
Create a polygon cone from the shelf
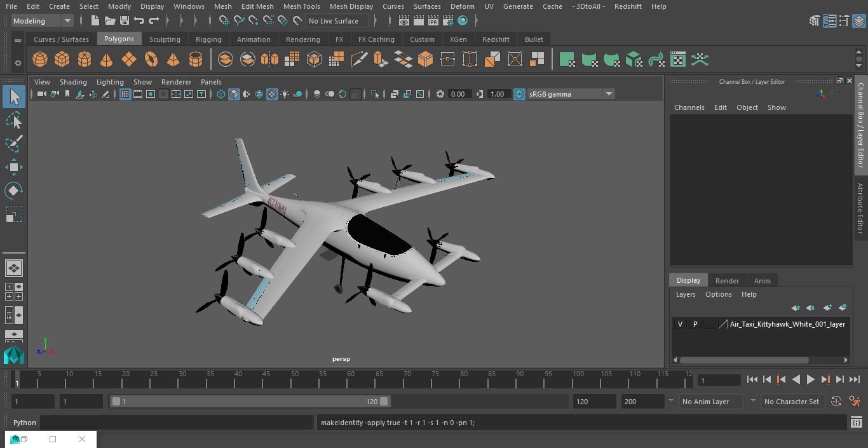click(107, 60)
